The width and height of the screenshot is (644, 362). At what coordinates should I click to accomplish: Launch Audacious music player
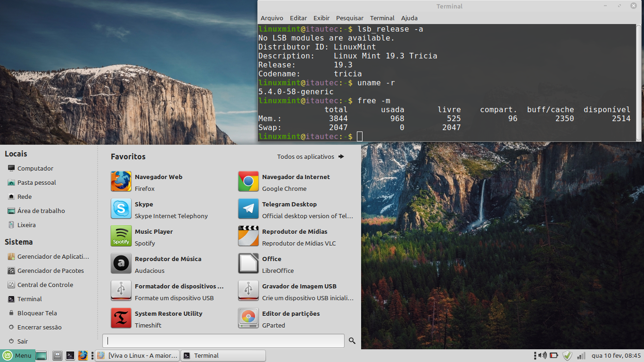pos(167,264)
